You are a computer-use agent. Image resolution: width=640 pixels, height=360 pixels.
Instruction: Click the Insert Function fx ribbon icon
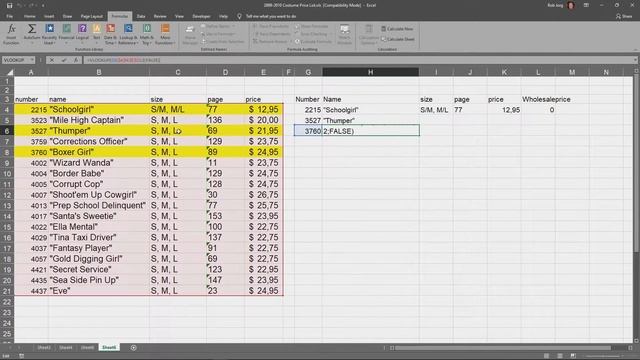(11, 29)
